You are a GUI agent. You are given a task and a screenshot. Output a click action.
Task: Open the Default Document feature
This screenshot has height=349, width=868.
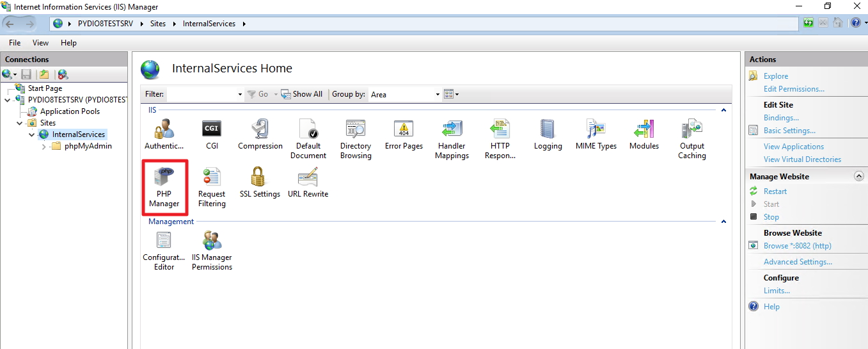point(308,140)
